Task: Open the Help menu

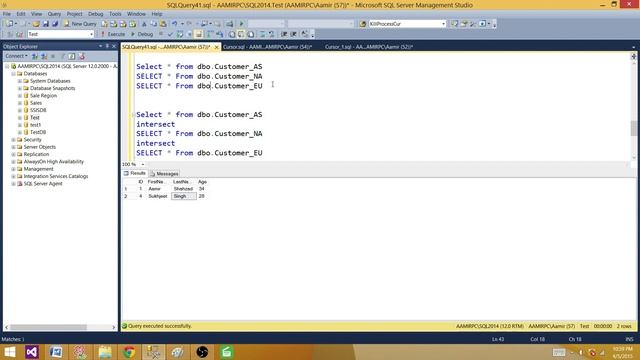Action: coord(157,14)
